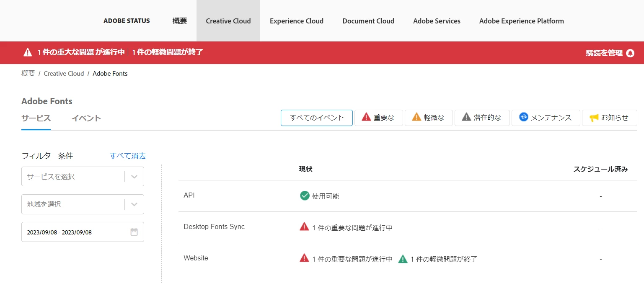
Task: Open the 地域を選択 dropdown
Action: pyautogui.click(x=83, y=204)
